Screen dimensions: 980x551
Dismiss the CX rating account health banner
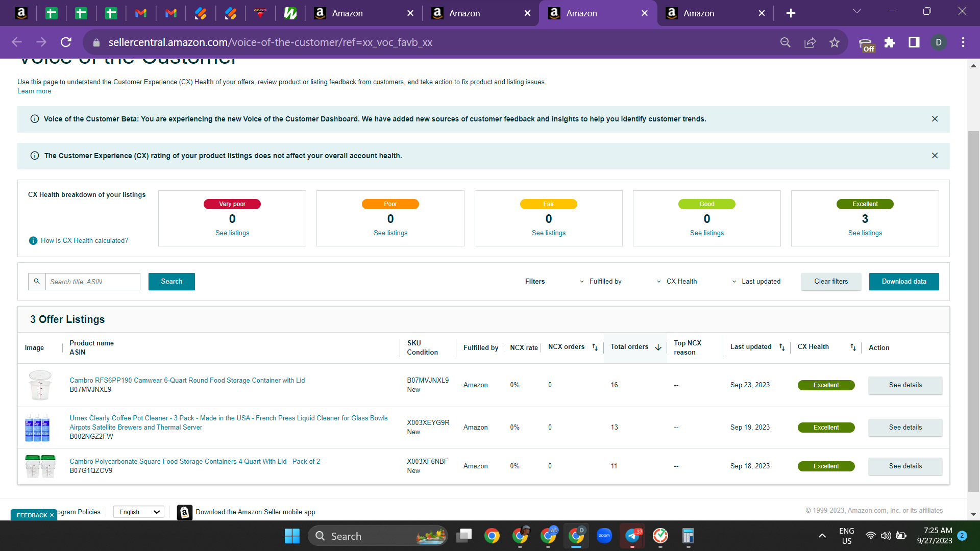click(935, 156)
